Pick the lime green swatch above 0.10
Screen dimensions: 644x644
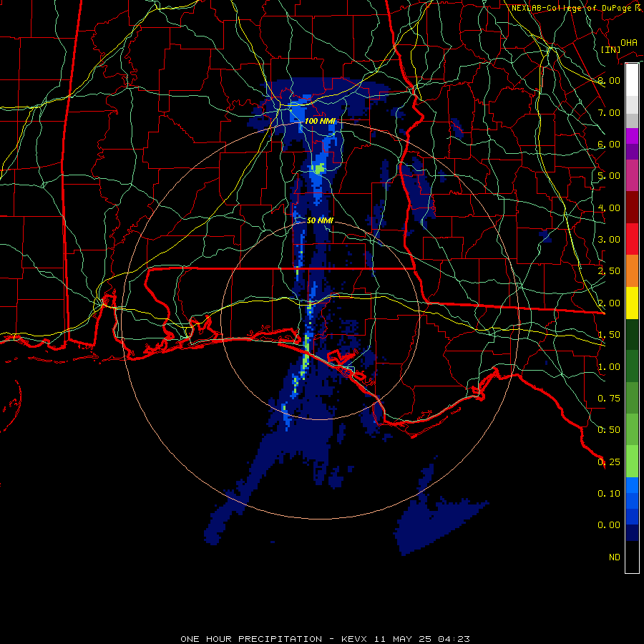tap(632, 462)
